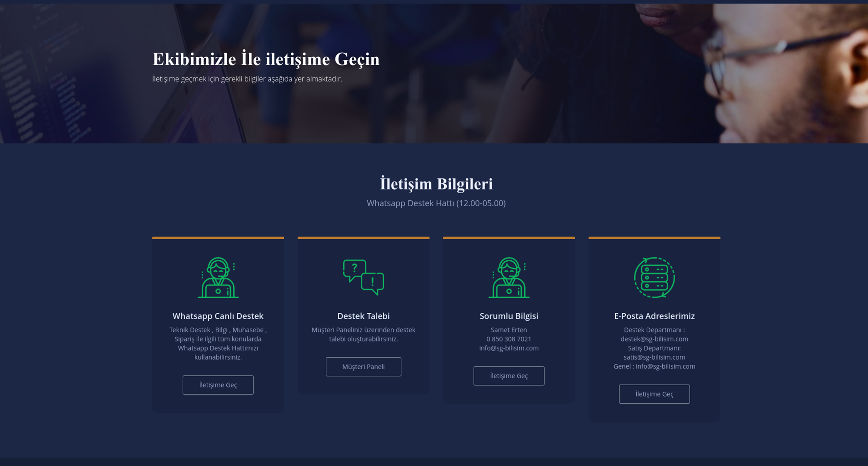Screen dimensions: 868x466
Task: Click the Whatsapp Destek Hattı hours text
Action: pos(436,203)
